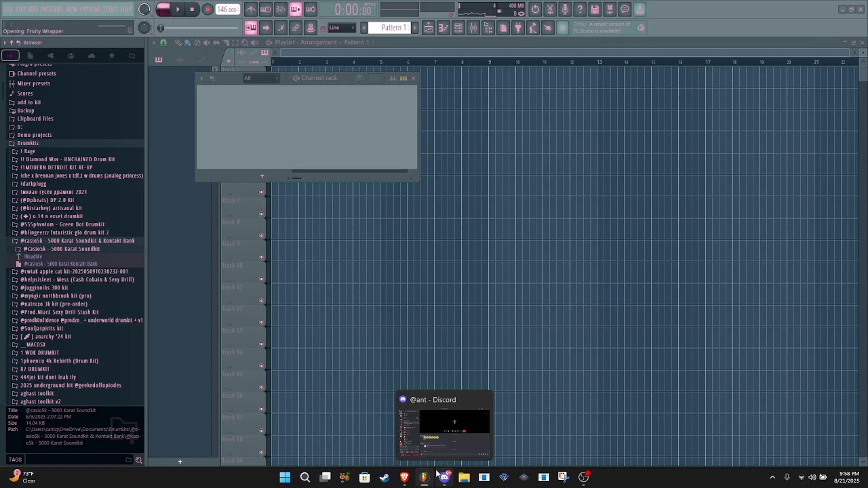This screenshot has height=488, width=868.
Task: Click the 146.000 tempo field
Action: pos(227,9)
